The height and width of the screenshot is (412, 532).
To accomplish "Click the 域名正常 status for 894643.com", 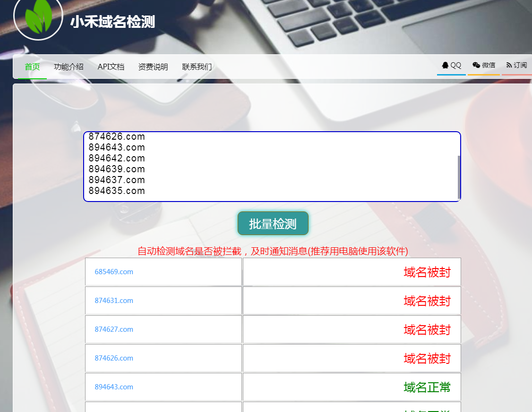I will 428,387.
